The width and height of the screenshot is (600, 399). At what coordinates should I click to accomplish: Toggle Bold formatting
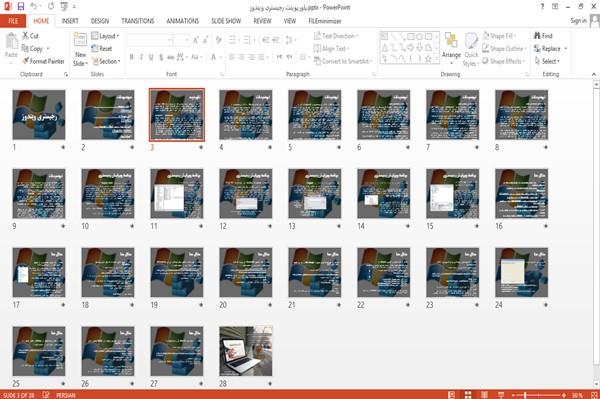click(132, 57)
